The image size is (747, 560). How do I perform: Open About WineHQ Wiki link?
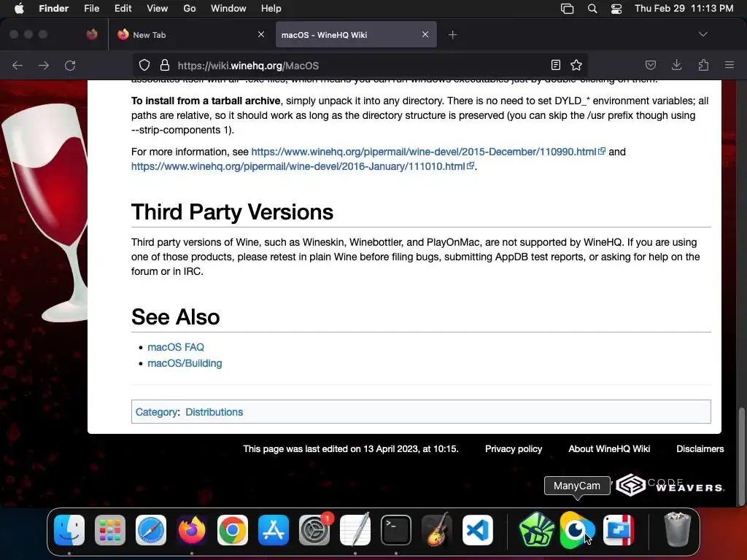609,448
